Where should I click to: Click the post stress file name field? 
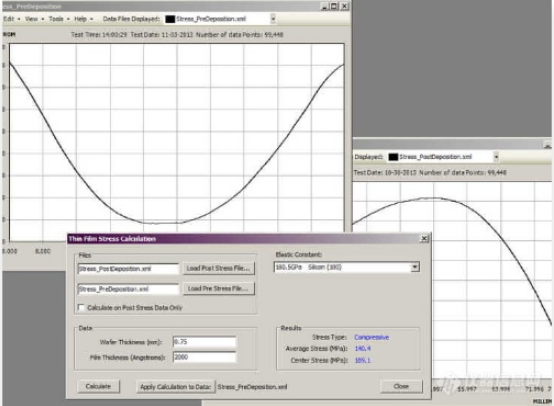click(128, 269)
